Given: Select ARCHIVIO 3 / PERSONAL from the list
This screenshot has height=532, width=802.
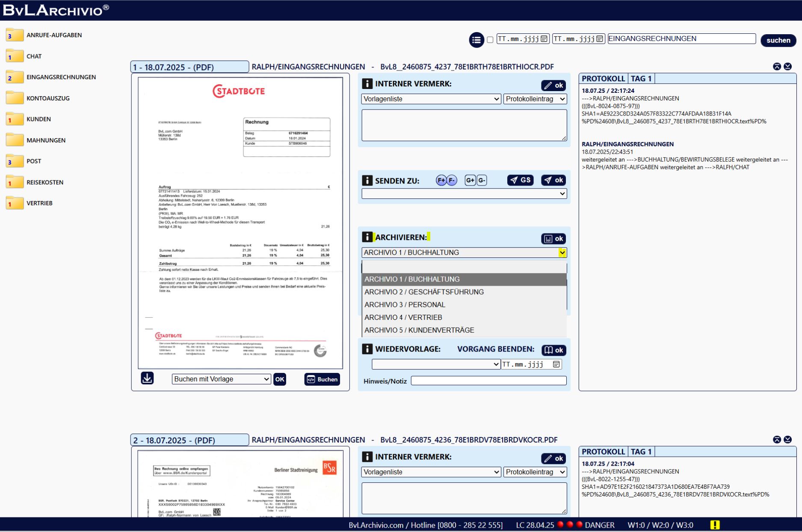Looking at the screenshot, I should 405,305.
